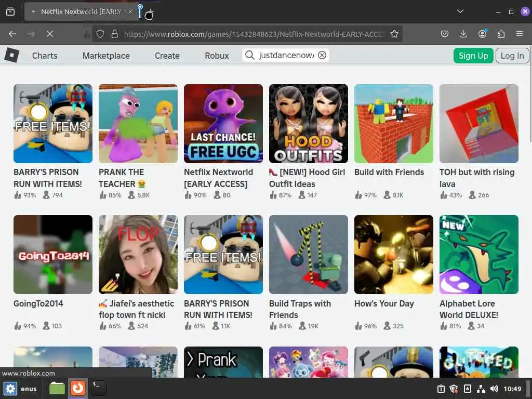Click the security shield tray icon
This screenshot has width=532, height=399.
click(454, 389)
